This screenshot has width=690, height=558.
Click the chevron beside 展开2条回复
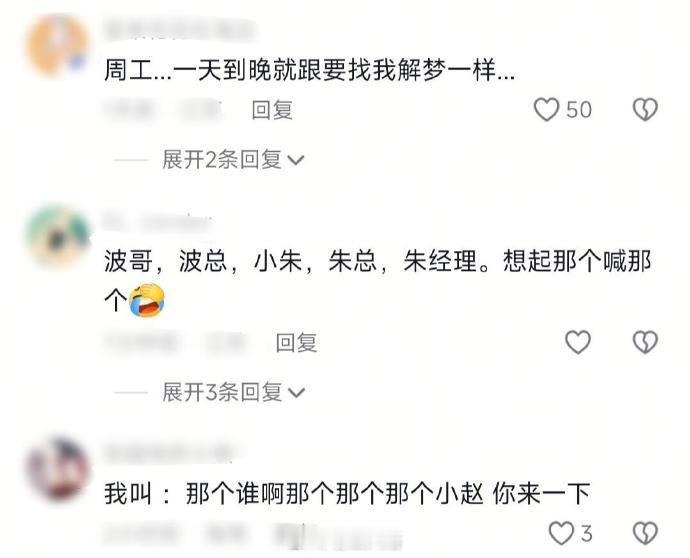[296, 160]
